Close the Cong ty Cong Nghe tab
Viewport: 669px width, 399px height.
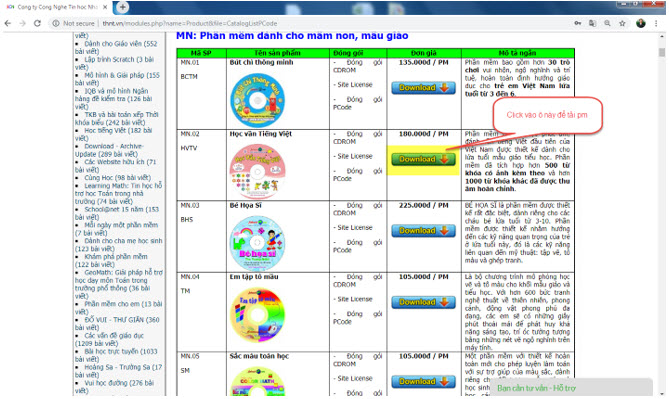click(105, 7)
